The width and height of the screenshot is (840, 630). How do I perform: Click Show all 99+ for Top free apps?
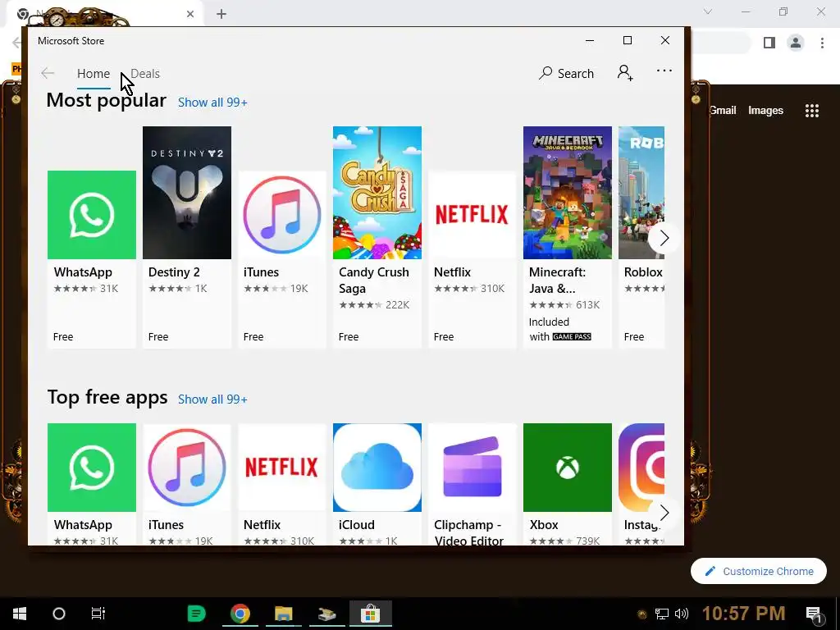pos(212,399)
